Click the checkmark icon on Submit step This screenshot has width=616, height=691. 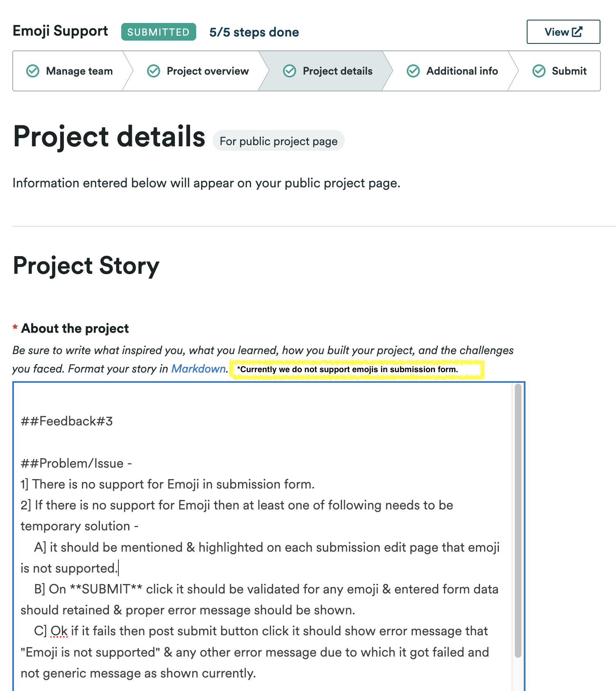point(539,71)
